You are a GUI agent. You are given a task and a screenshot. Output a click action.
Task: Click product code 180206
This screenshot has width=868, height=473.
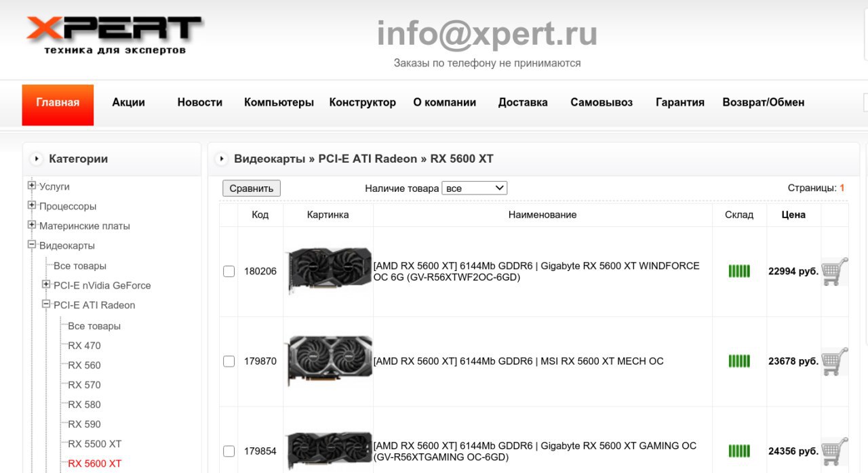click(260, 271)
